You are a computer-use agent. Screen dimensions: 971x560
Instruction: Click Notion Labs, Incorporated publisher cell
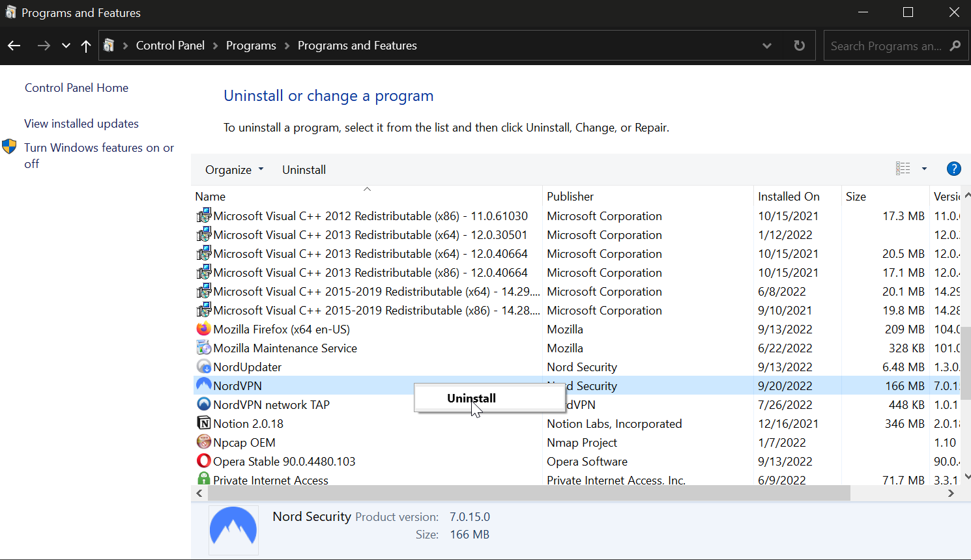[x=615, y=424]
